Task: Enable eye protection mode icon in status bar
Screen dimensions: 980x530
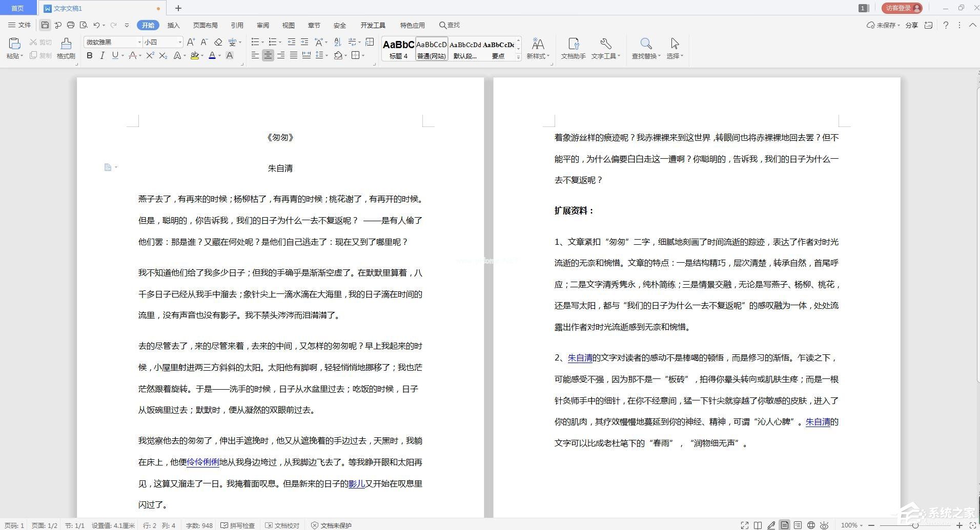Action: tap(824, 525)
